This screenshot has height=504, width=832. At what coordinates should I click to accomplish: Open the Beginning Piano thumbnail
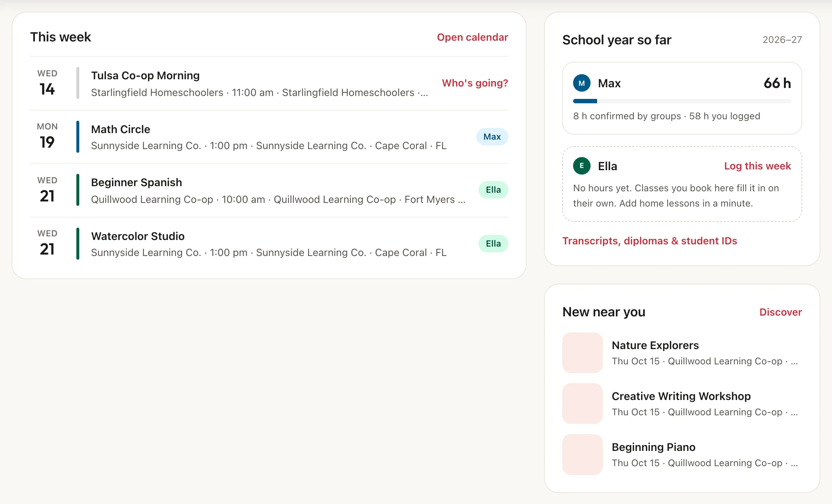582,454
